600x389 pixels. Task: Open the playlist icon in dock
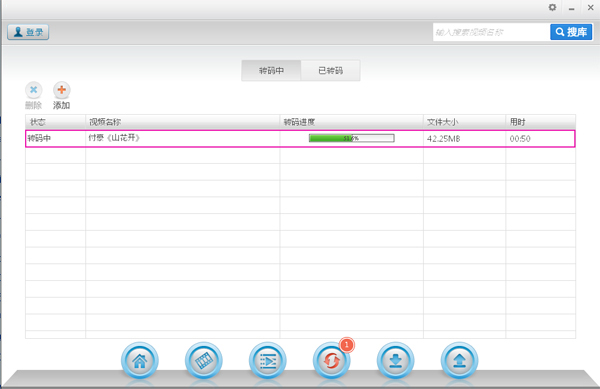(267, 360)
